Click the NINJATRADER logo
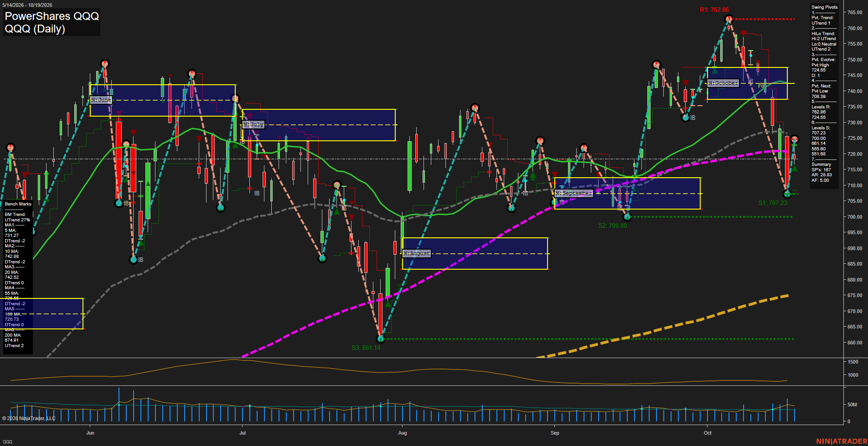Screen dimensions: 868x446 841,441
